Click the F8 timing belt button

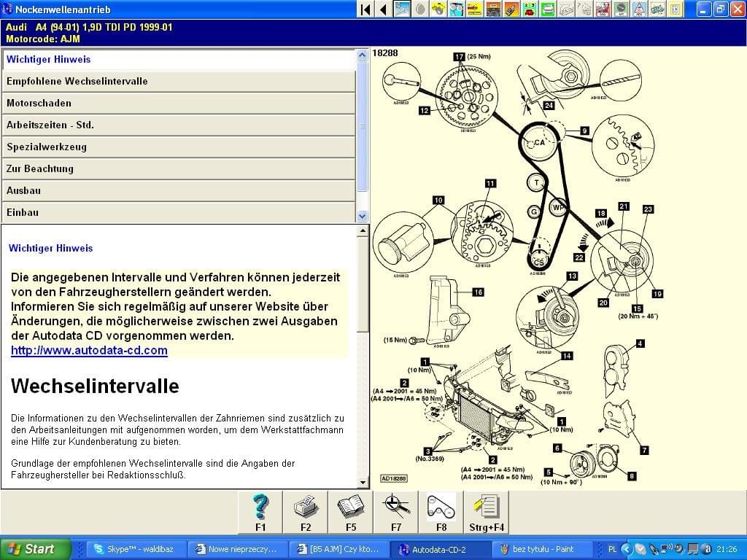tap(441, 512)
